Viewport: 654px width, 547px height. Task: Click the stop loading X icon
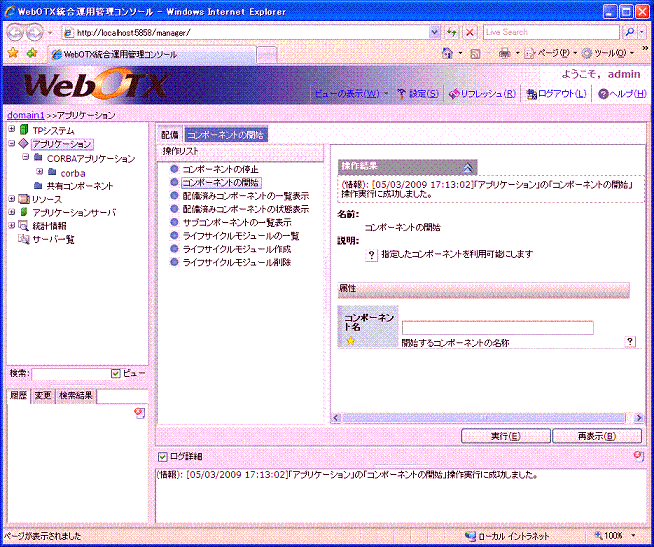pos(469,32)
